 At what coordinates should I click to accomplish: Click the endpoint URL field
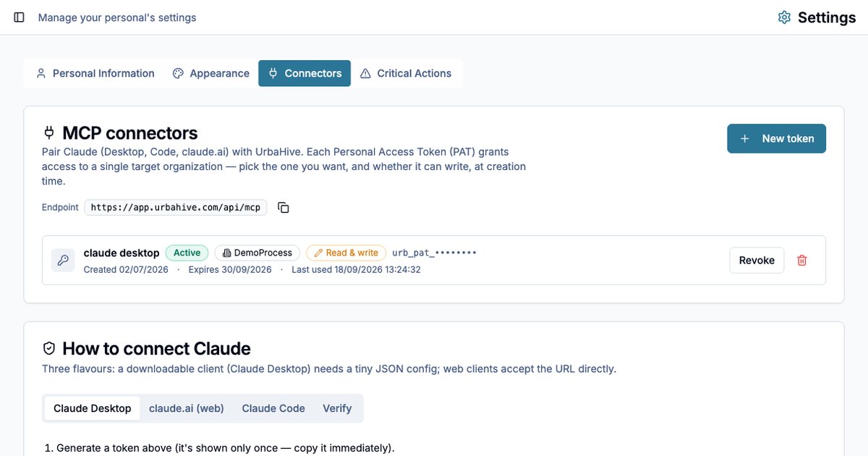(176, 208)
